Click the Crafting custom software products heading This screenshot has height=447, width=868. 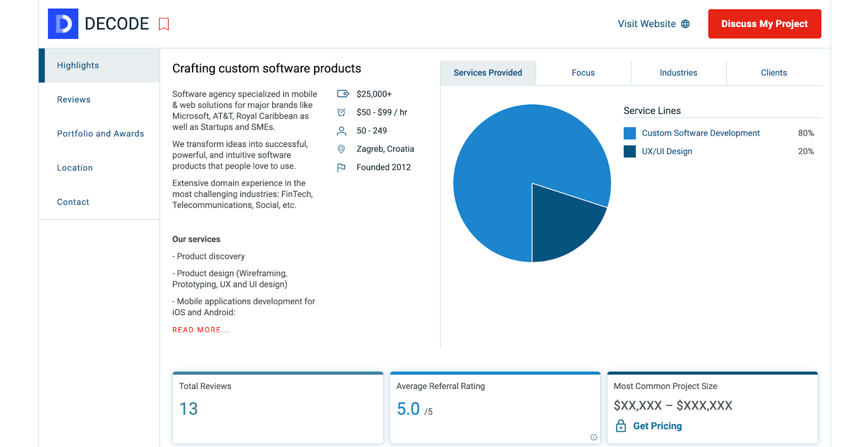tap(266, 68)
